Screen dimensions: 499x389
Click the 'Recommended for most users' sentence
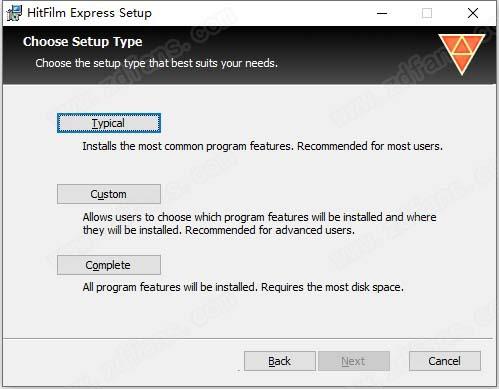tap(370, 146)
